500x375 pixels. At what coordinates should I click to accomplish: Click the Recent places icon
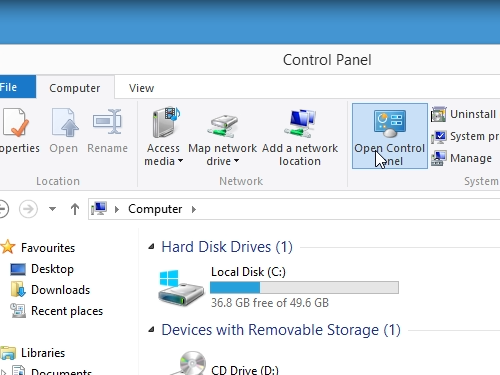pos(18,310)
